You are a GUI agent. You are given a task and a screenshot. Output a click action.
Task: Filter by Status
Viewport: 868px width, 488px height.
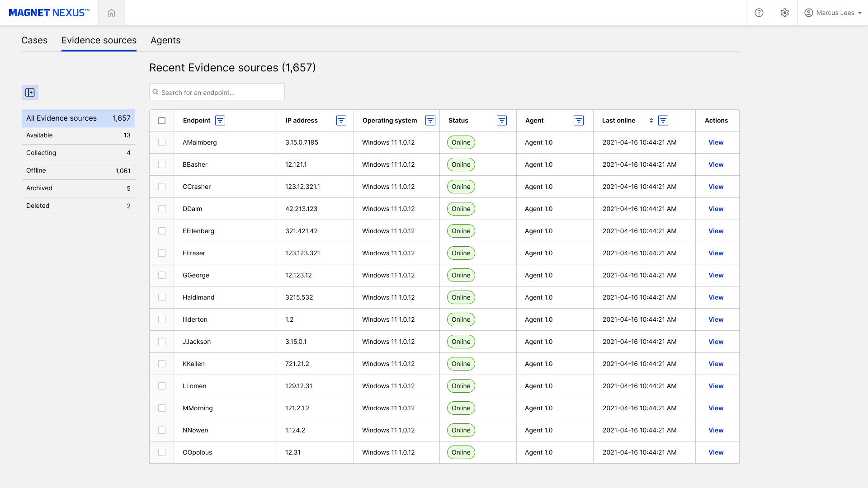pyautogui.click(x=502, y=120)
